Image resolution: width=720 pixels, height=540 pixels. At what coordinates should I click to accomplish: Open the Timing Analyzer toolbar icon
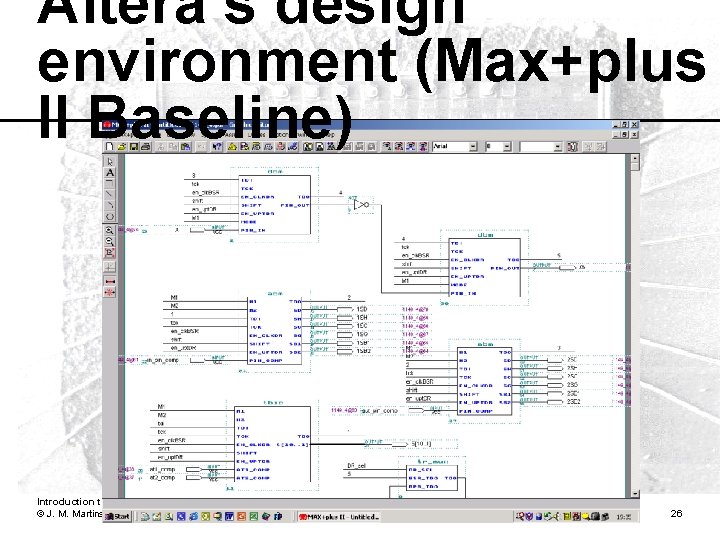coord(280,146)
